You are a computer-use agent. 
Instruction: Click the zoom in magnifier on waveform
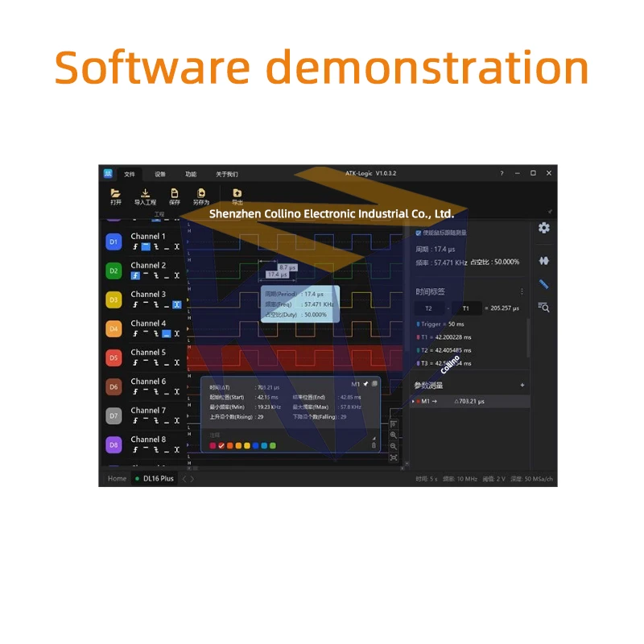point(394,435)
